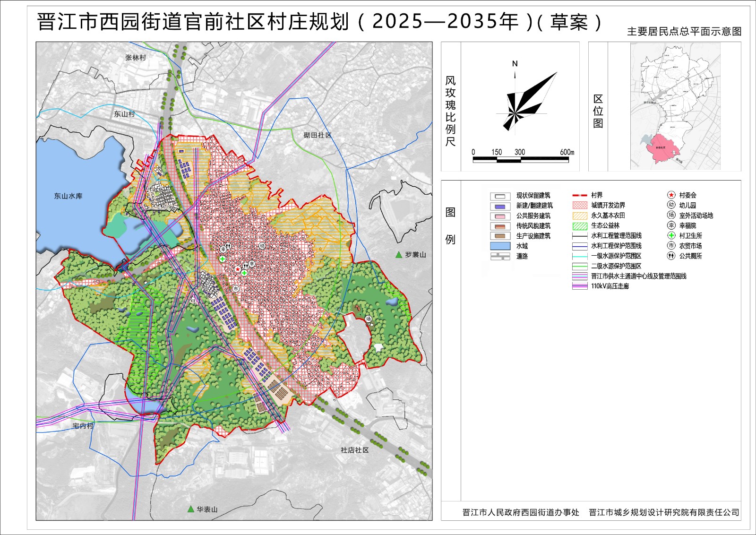Image resolution: width=756 pixels, height=535 pixels.
Task: Click the 东山水库 label on the map
Action: coord(68,196)
